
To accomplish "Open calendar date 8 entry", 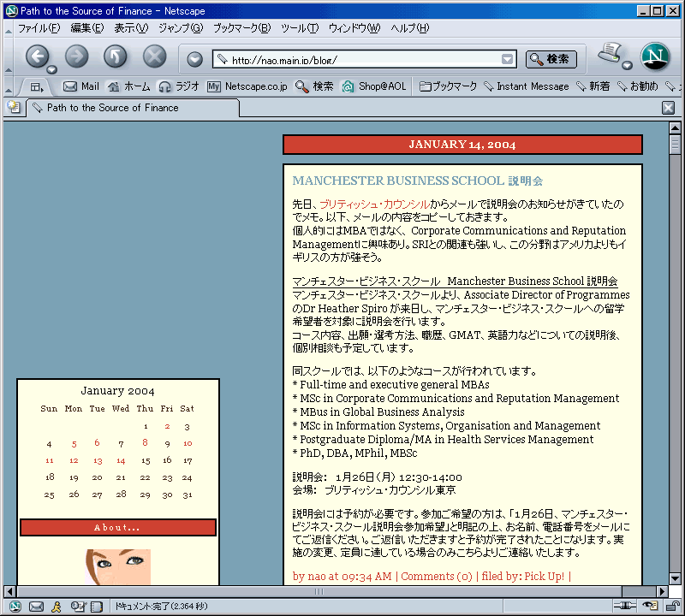I will 145,442.
